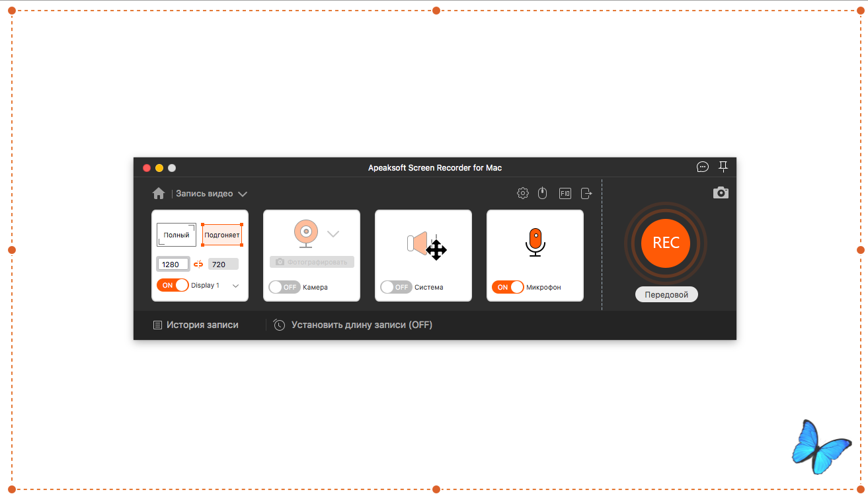The width and height of the screenshot is (868, 496).
Task: Click the aspect ratio link icon
Action: (x=198, y=265)
